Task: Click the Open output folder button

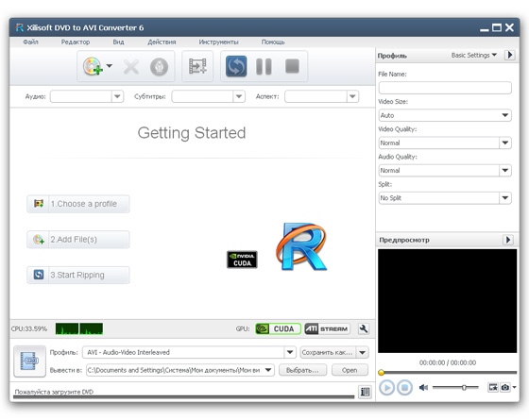Action: [x=350, y=370]
